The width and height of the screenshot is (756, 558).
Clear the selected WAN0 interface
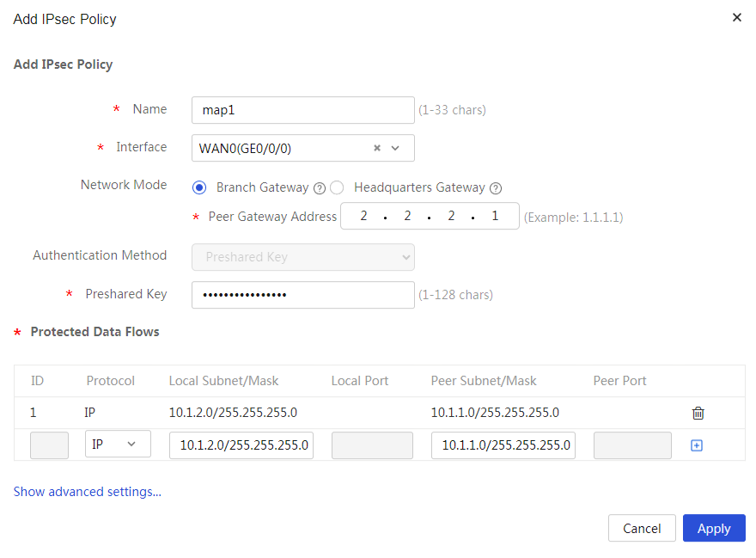tap(377, 148)
